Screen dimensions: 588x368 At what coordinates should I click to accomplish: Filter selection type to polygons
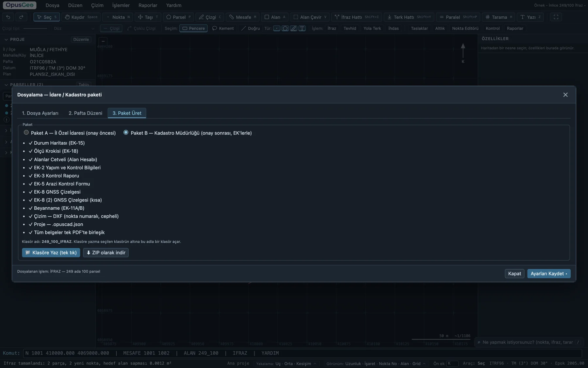285,28
